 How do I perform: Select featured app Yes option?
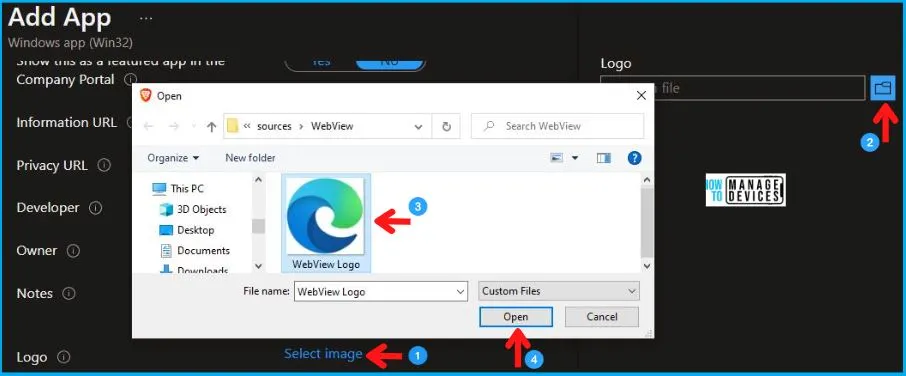coord(321,62)
